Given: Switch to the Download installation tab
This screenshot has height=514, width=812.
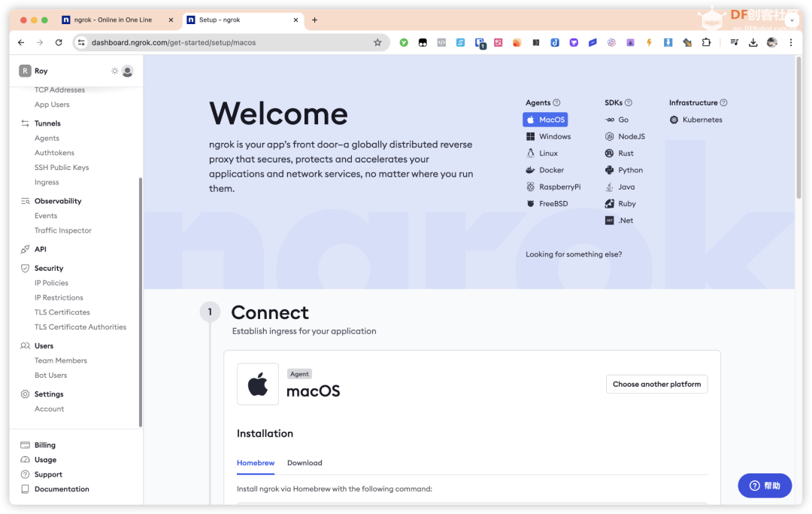Looking at the screenshot, I should coord(304,463).
